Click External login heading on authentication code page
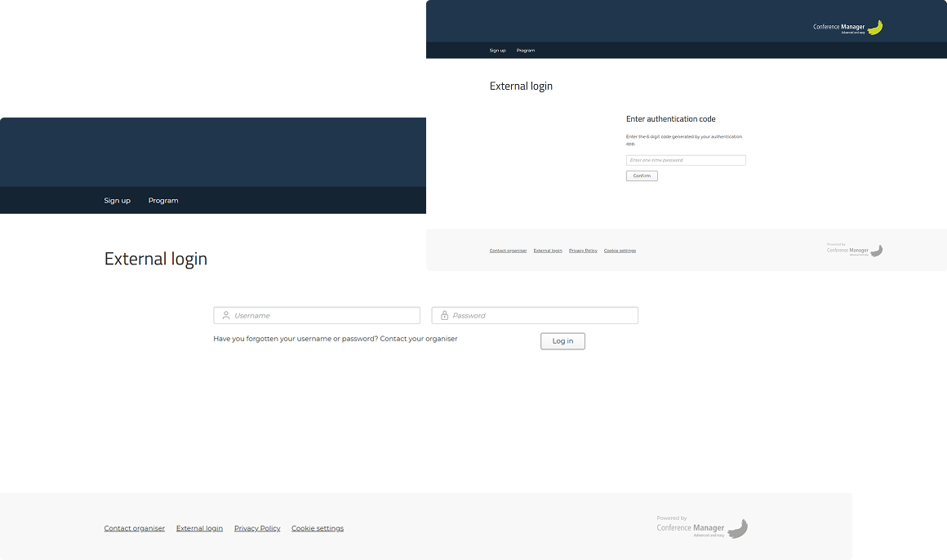 click(x=521, y=87)
